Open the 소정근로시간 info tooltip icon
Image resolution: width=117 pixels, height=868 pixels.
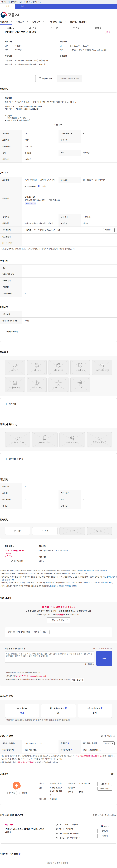tap(39, 186)
